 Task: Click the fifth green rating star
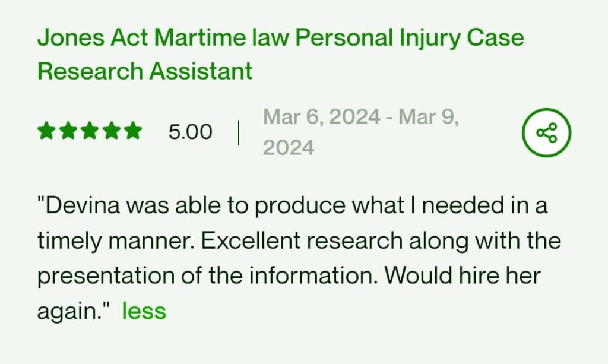click(132, 131)
